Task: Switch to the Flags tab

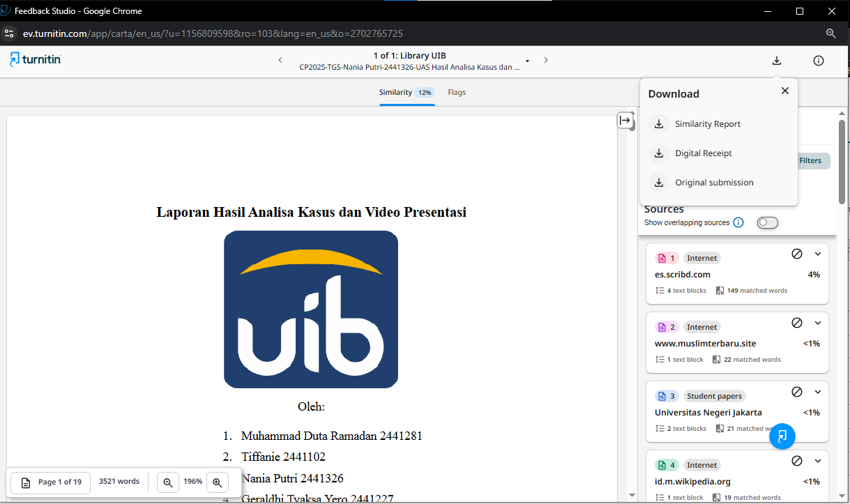Action: (457, 92)
